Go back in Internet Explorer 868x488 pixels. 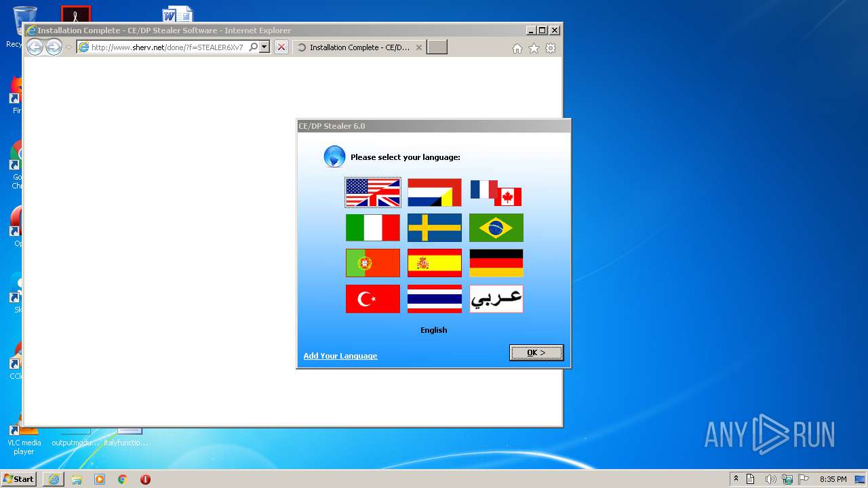35,47
